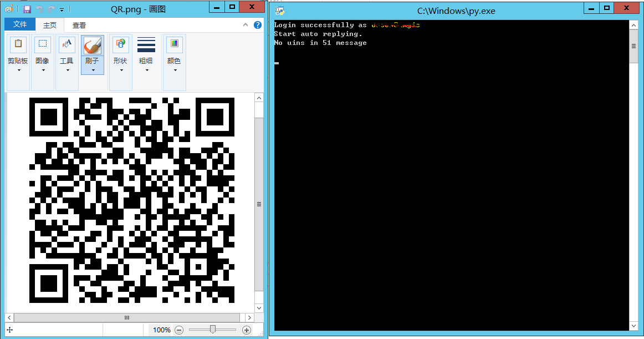This screenshot has height=339, width=644.
Task: Switch to the View (查看) tab
Action: [79, 25]
